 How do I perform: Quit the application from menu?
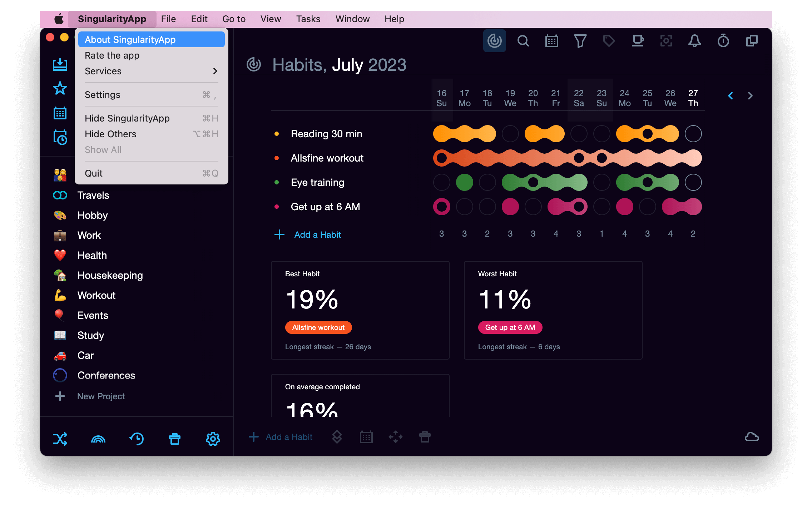point(152,173)
